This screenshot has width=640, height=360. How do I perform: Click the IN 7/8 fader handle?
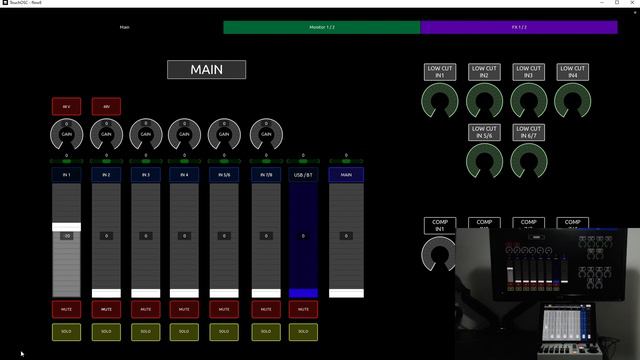click(266, 293)
